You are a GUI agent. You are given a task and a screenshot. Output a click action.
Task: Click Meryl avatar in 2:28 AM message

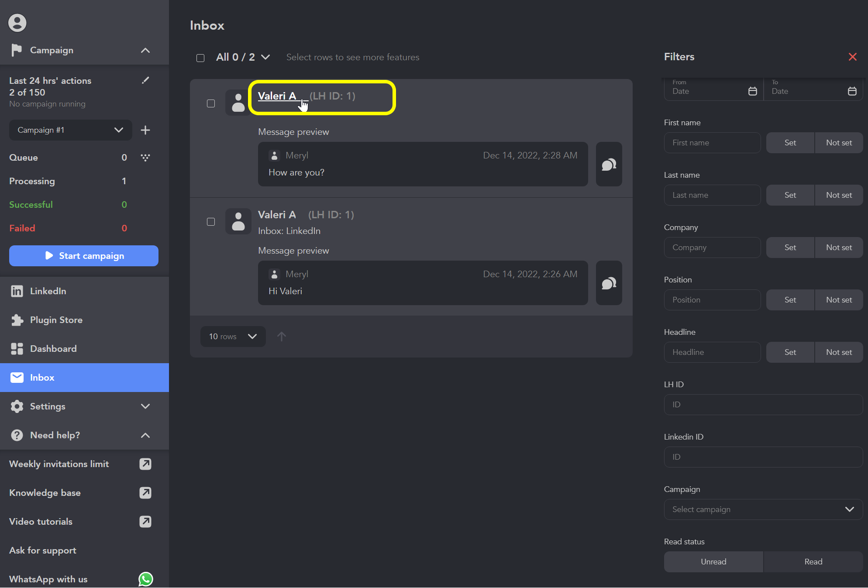tap(274, 155)
